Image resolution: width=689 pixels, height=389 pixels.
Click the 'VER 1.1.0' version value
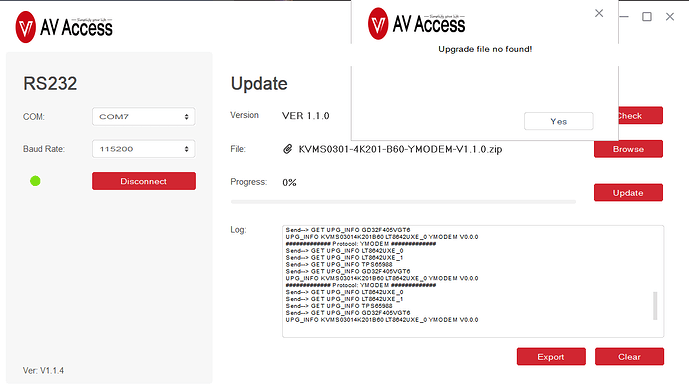(306, 116)
